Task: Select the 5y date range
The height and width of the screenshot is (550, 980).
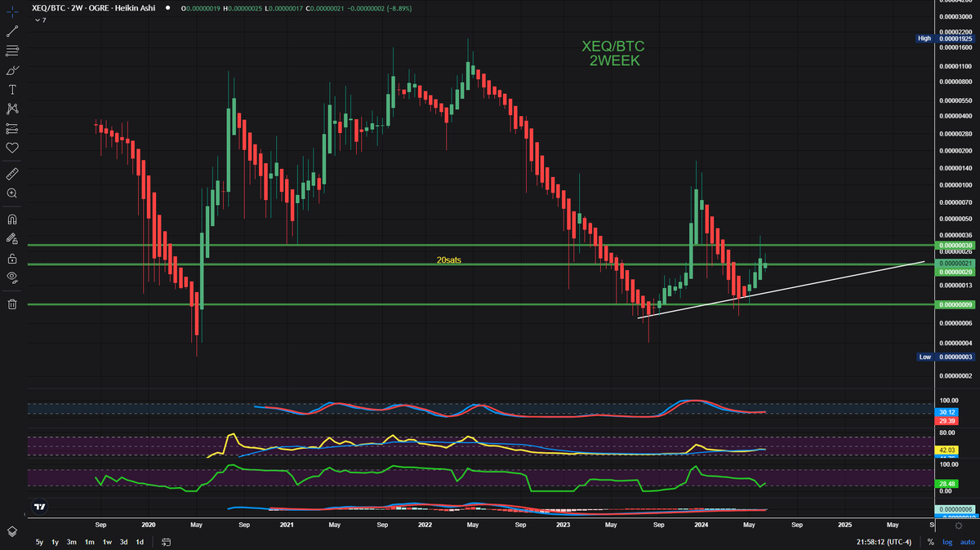Action: (x=39, y=542)
